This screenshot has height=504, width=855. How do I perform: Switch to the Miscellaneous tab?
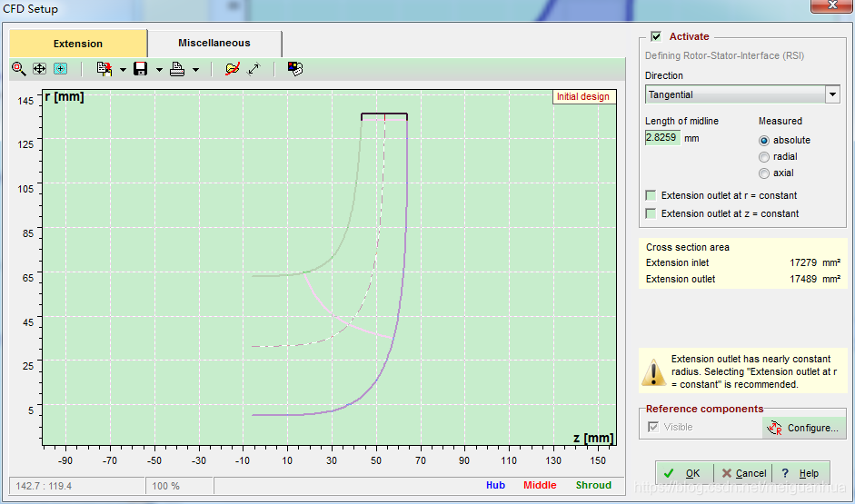pos(214,43)
